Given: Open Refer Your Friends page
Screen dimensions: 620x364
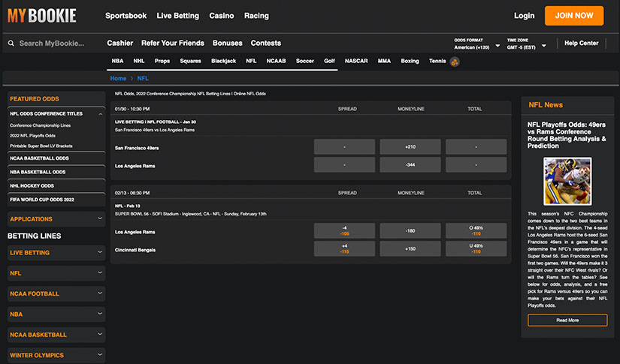Looking at the screenshot, I should [x=173, y=43].
